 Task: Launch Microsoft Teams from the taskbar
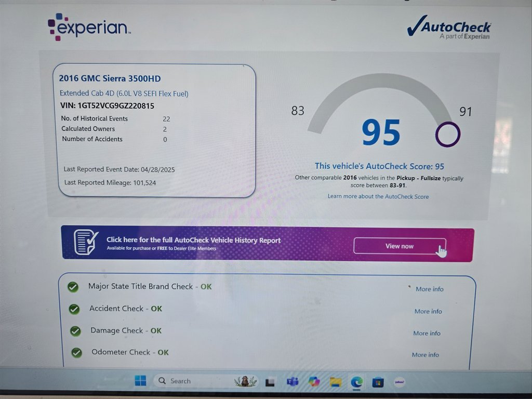(292, 382)
